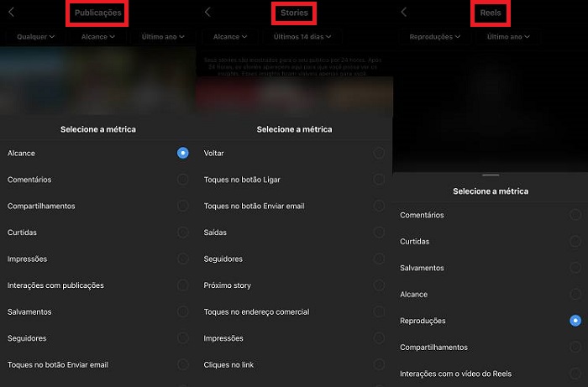Go back from the Publicações screen
588x387 pixels.
(11, 12)
